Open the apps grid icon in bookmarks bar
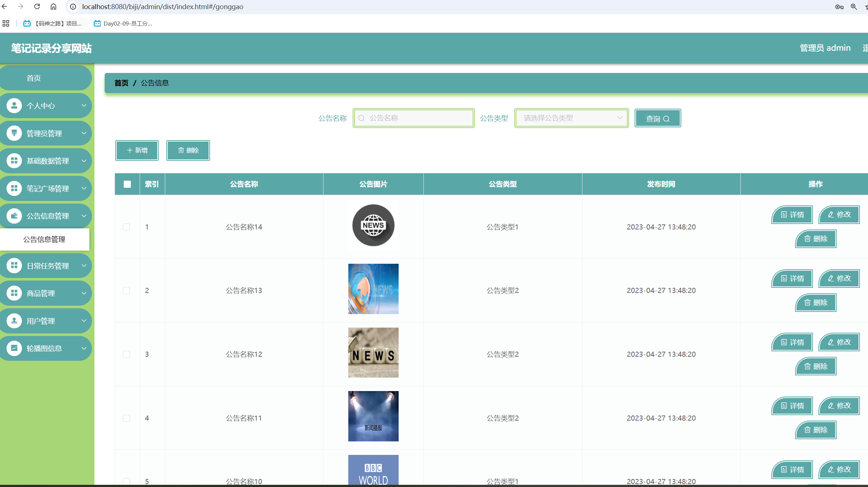This screenshot has width=868, height=487. [x=6, y=23]
